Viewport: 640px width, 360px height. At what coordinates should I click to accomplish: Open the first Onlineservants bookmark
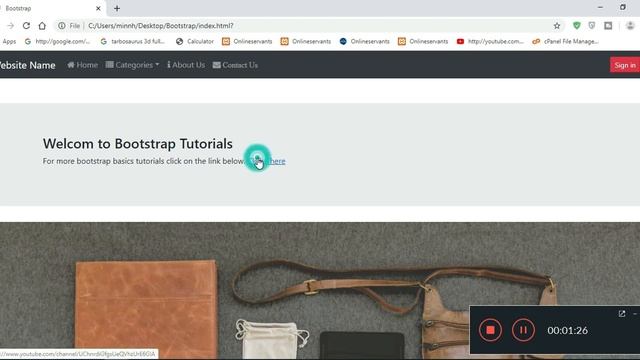click(247, 41)
